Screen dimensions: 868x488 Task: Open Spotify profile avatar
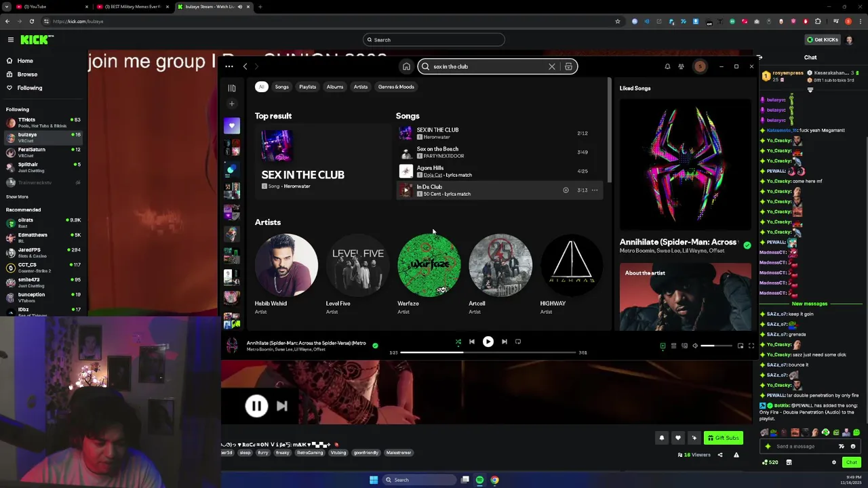tap(700, 66)
